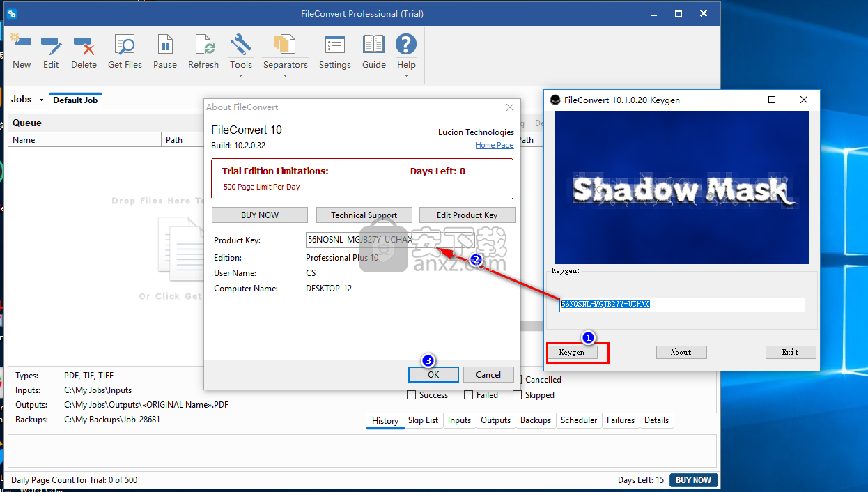868x492 pixels.
Task: Switch to the Inputs tab
Action: click(x=460, y=420)
